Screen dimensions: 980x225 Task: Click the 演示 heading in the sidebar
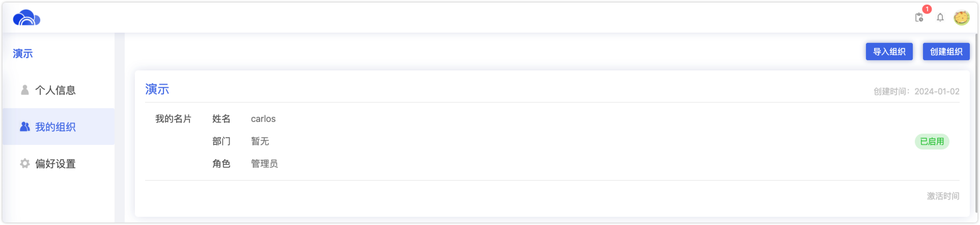pos(23,54)
